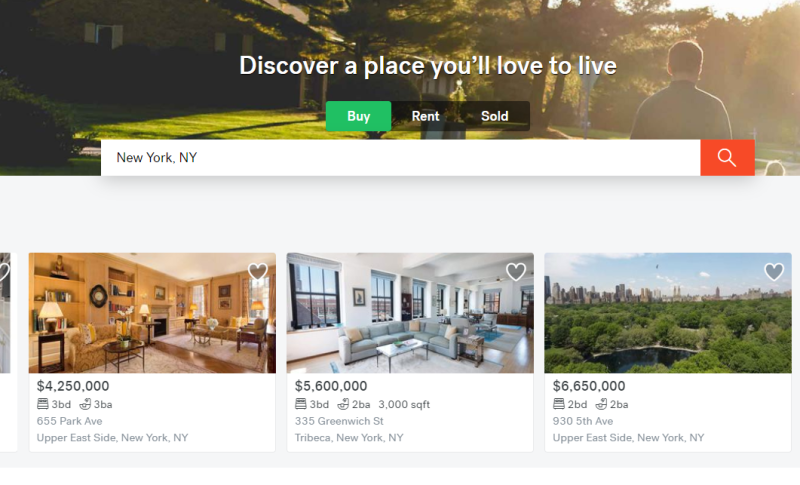
Task: Favorite the 335 Greenwich St listing heart
Action: (x=516, y=271)
